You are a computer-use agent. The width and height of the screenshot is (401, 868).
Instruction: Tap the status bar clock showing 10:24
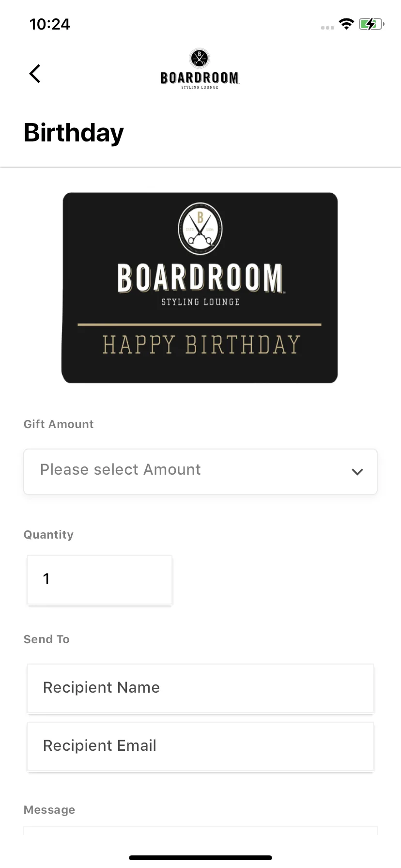(x=49, y=24)
